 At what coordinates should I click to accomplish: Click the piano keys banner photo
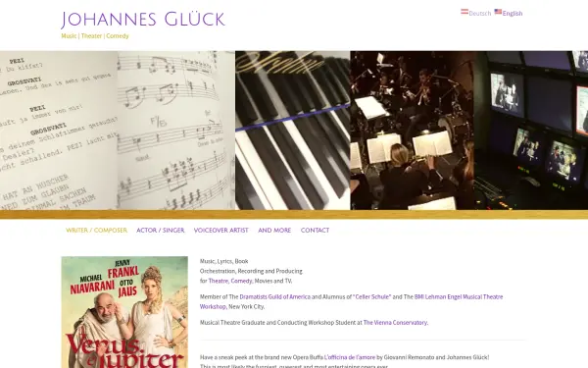293,131
